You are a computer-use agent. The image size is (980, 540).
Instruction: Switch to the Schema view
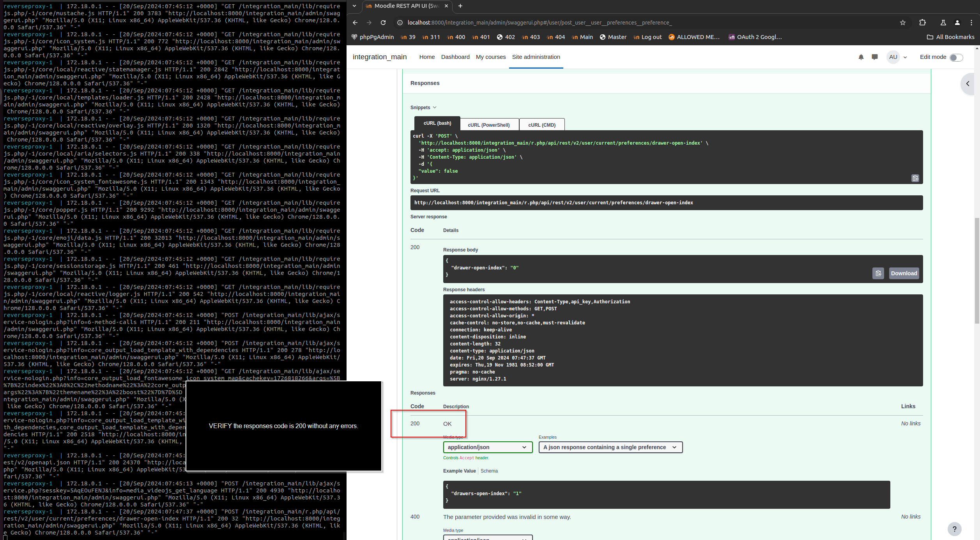tap(489, 471)
